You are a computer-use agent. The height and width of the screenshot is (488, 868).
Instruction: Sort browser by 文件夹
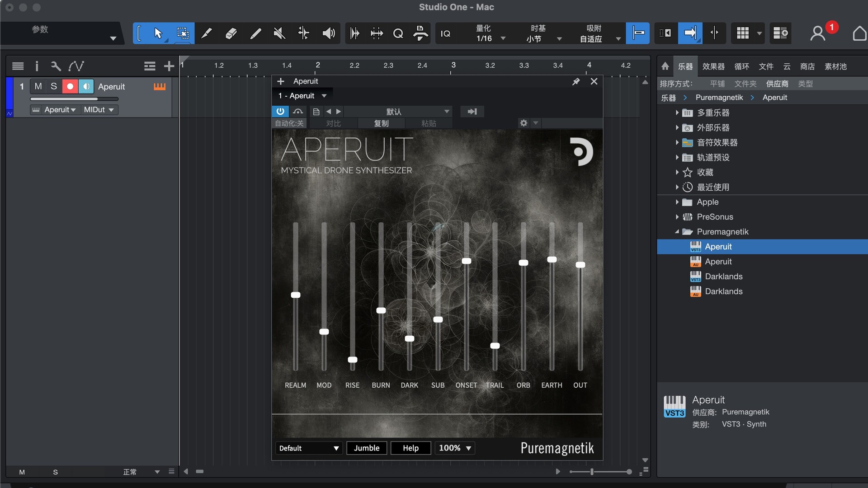tap(745, 84)
